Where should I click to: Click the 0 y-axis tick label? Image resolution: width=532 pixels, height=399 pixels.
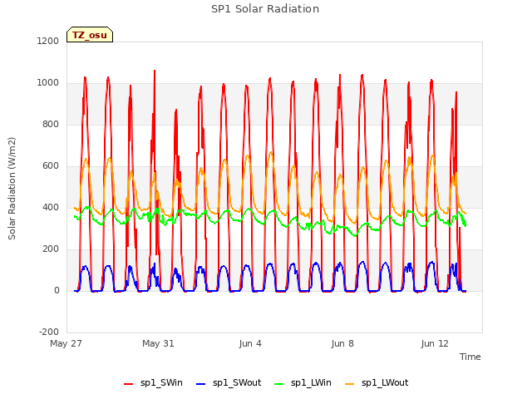point(57,290)
